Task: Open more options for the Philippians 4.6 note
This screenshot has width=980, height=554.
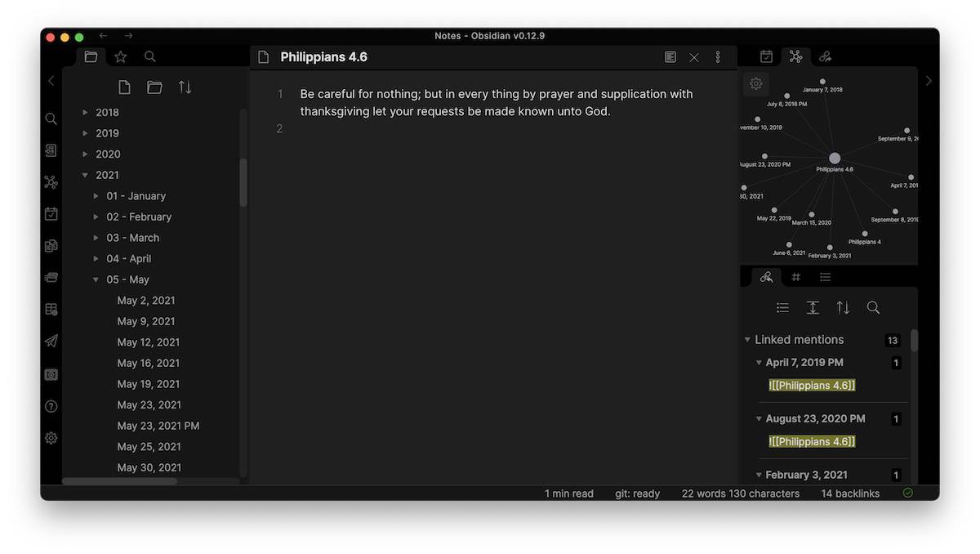Action: point(718,57)
